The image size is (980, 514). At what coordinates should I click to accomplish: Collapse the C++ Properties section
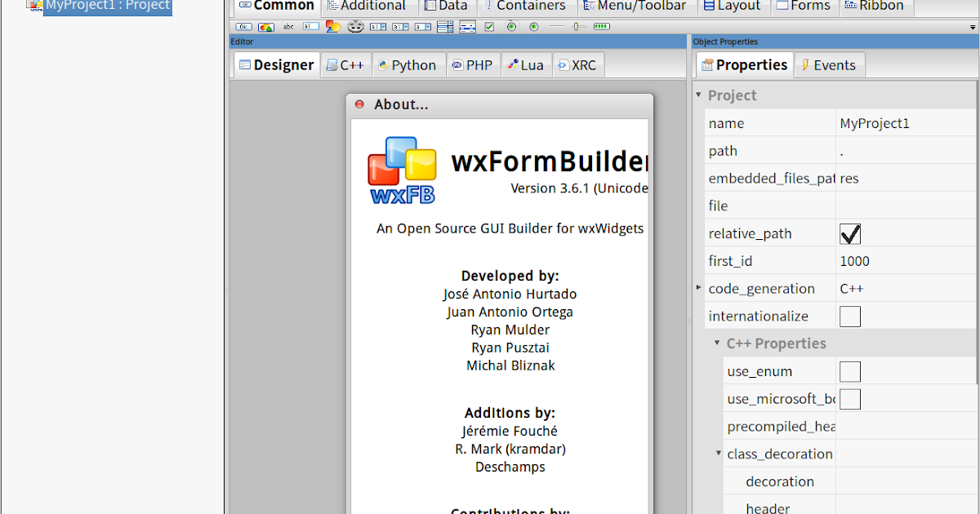click(x=716, y=343)
